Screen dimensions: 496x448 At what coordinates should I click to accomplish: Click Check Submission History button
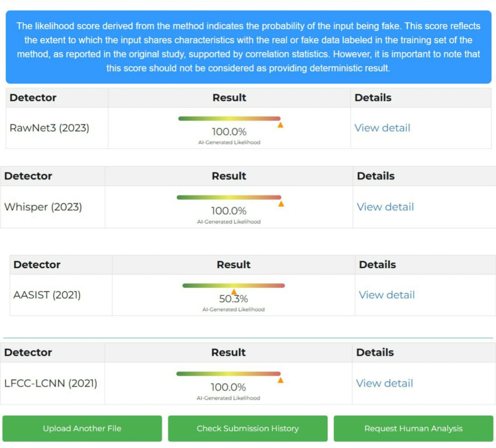(x=248, y=428)
